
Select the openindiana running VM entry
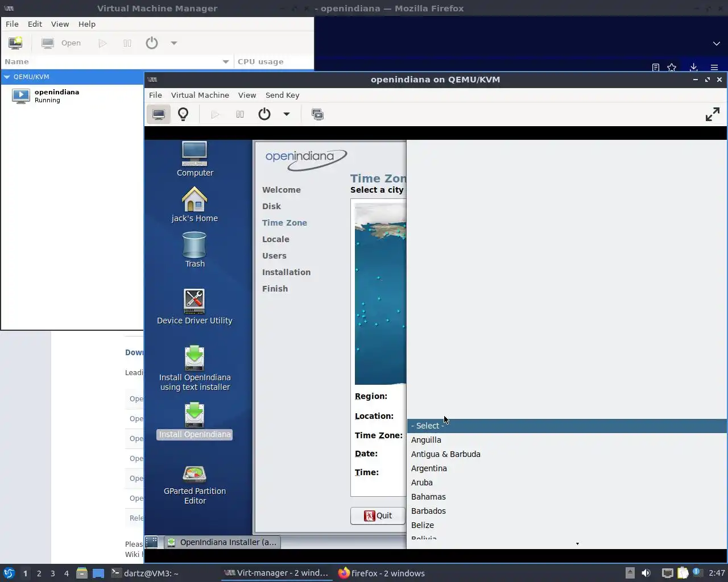[73, 95]
